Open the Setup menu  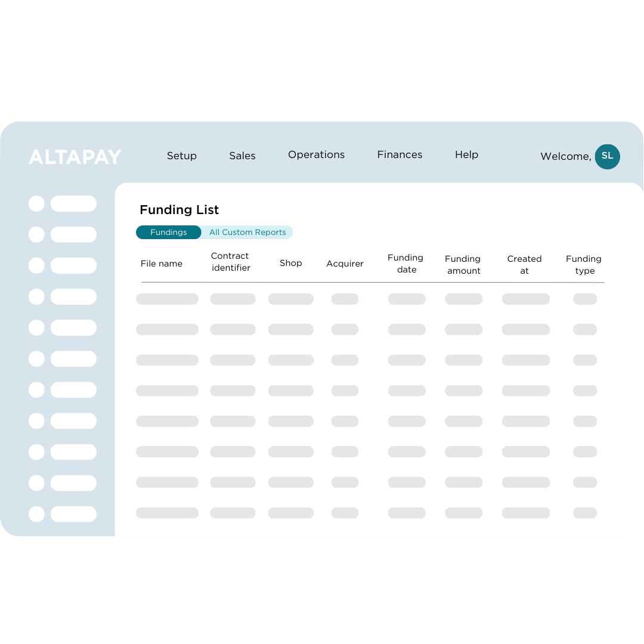coord(181,156)
